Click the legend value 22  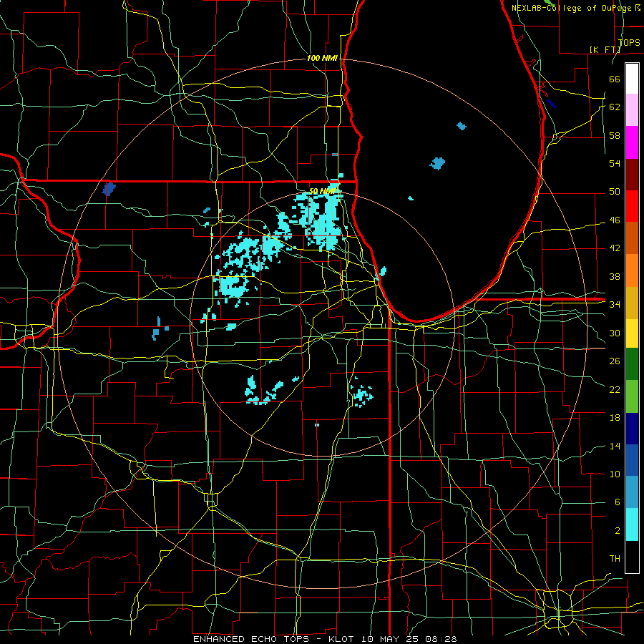[615, 389]
